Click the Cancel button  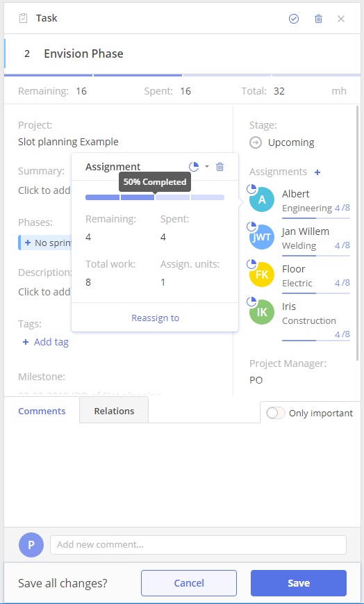(189, 583)
